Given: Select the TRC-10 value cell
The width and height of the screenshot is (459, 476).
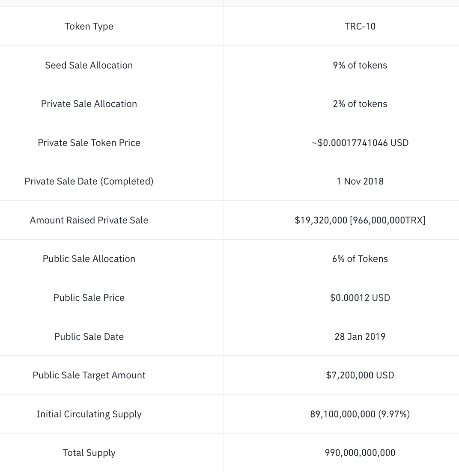Looking at the screenshot, I should tap(360, 27).
